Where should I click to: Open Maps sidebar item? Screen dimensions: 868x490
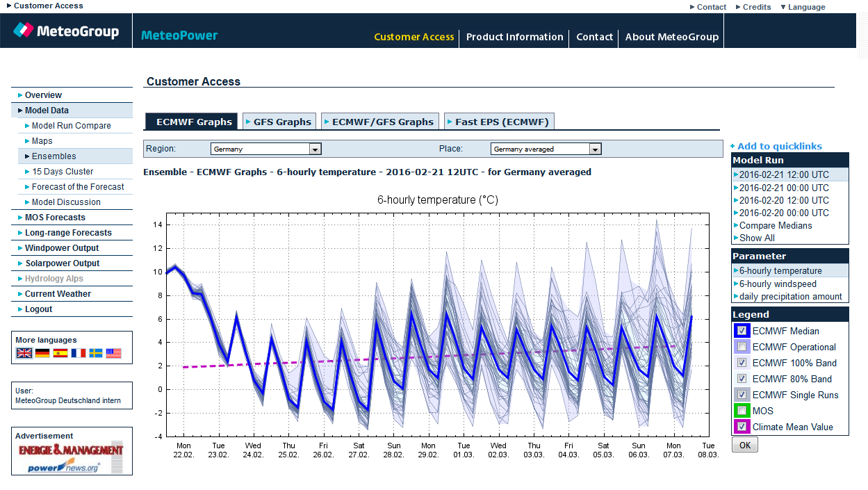[76, 141]
